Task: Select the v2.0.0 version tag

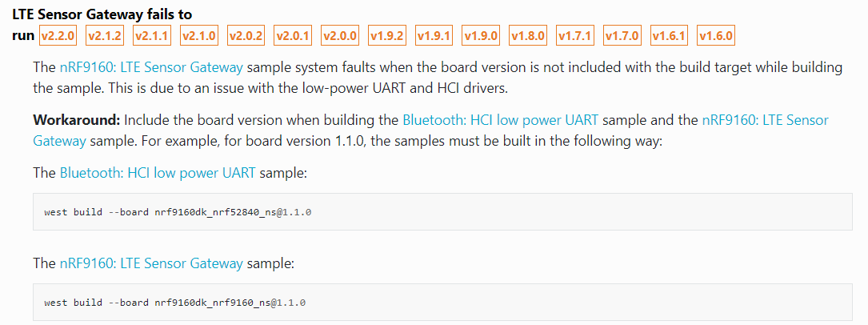Action: point(341,36)
